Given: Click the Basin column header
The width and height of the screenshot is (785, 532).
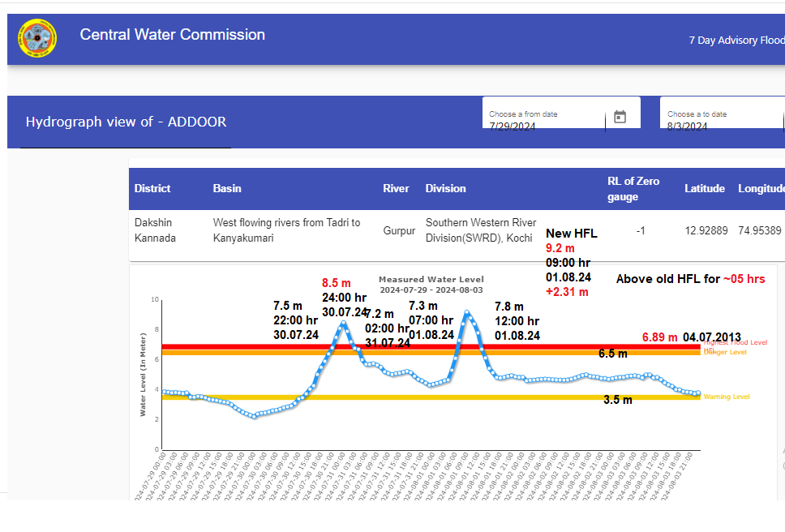Looking at the screenshot, I should 227,189.
